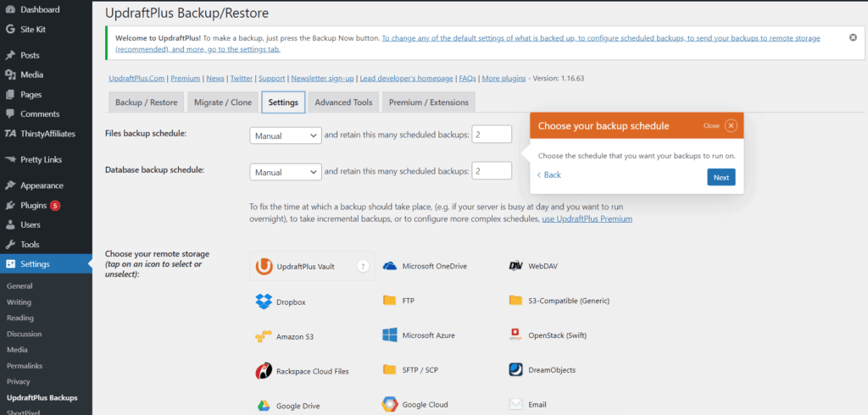Switch to Backup / Restore tab
The width and height of the screenshot is (868, 415).
coord(146,102)
